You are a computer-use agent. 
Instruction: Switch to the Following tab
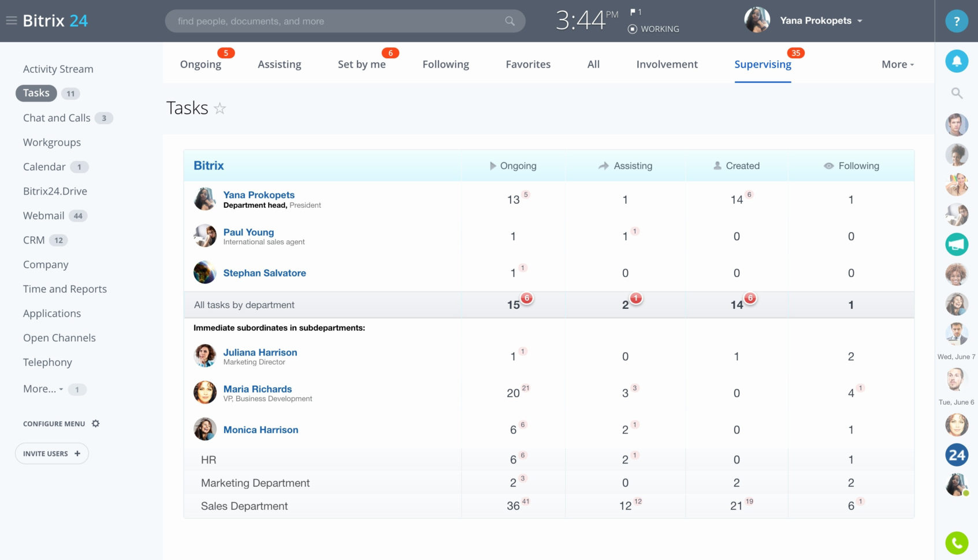pos(445,64)
